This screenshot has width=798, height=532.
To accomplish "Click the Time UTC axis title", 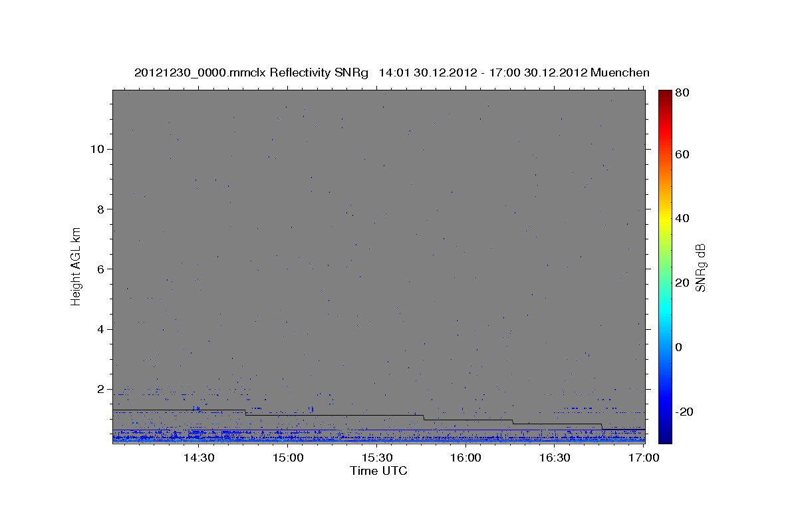I will coord(378,471).
